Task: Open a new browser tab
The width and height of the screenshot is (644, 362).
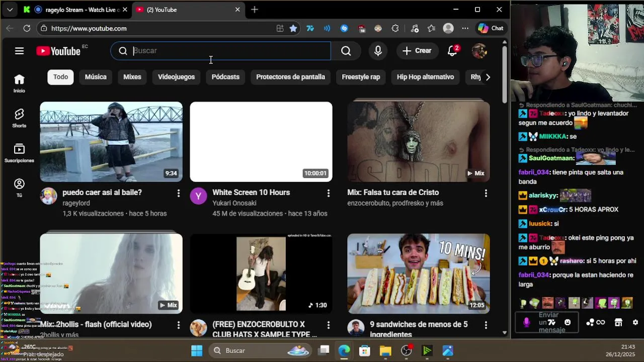Action: [255, 10]
